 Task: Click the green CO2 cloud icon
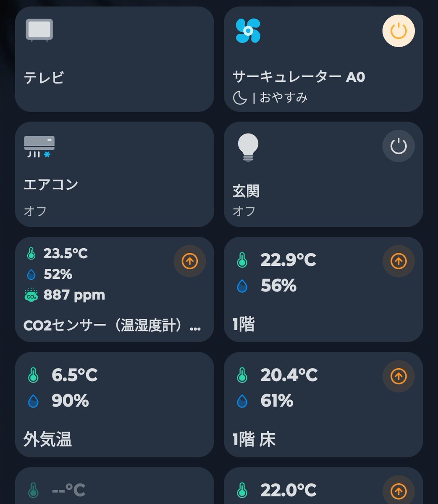(x=31, y=295)
